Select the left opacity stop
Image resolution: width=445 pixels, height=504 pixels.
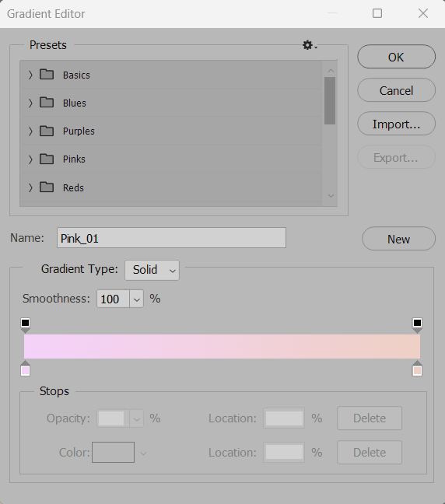pyautogui.click(x=25, y=325)
